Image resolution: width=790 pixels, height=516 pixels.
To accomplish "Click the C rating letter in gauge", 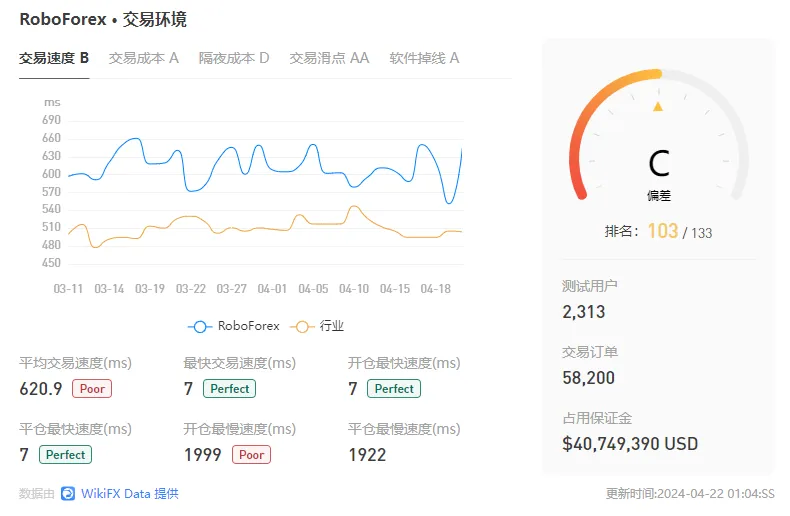I will pos(659,163).
